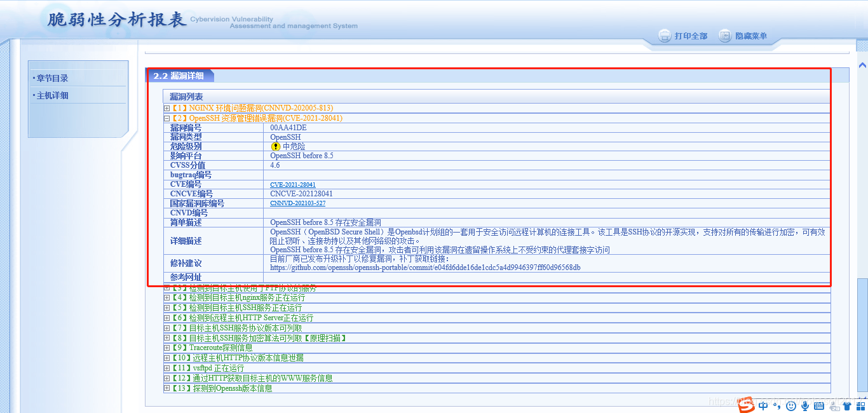868x413 pixels.
Task: Open the Sogou emoji smiley panel
Action: (x=791, y=405)
